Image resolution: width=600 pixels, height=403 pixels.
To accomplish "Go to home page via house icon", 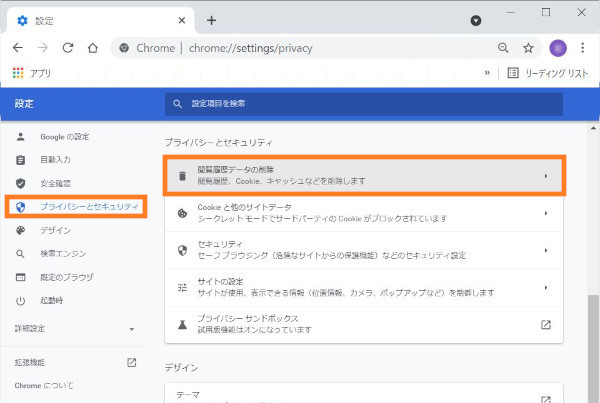I will pos(93,47).
